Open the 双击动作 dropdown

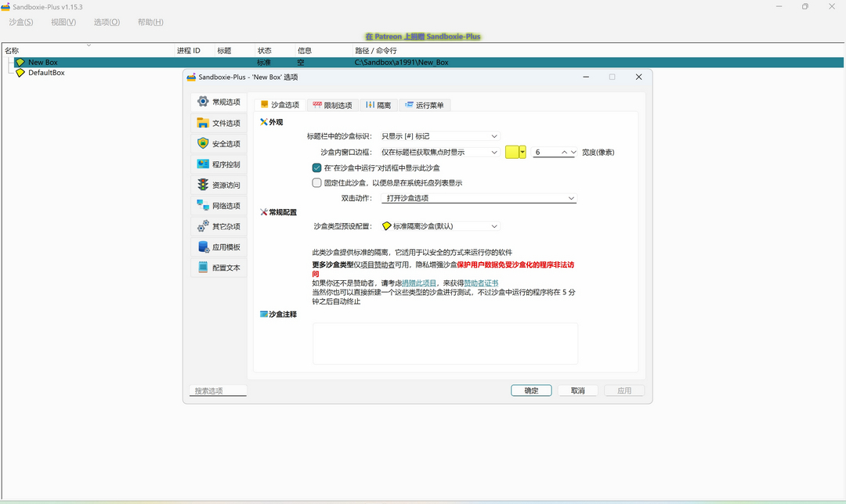479,198
